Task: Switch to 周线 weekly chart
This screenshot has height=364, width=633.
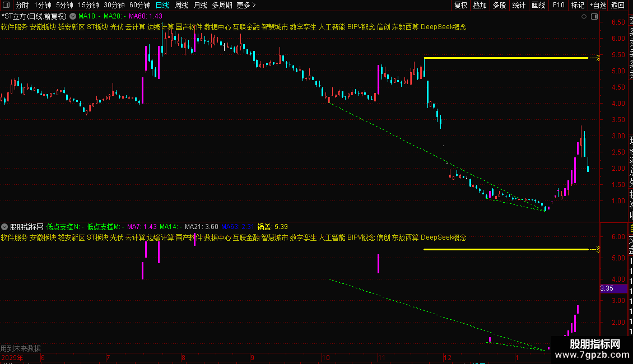Action: point(181,5)
